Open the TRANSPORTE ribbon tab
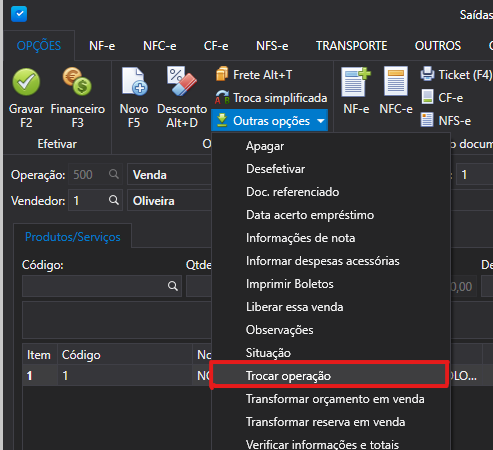Screen dimensions: 493x450 pos(352,46)
